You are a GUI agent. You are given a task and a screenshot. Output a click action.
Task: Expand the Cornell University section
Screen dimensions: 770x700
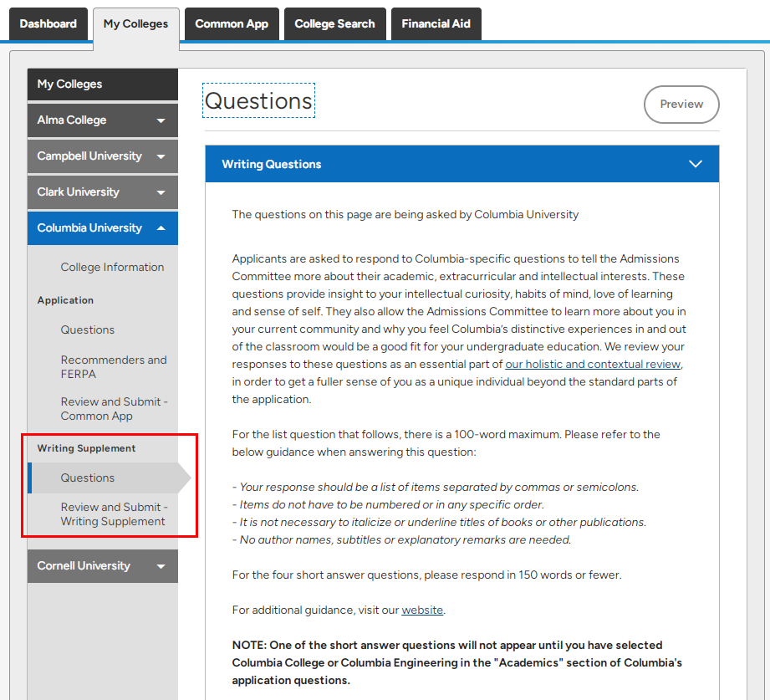(103, 566)
